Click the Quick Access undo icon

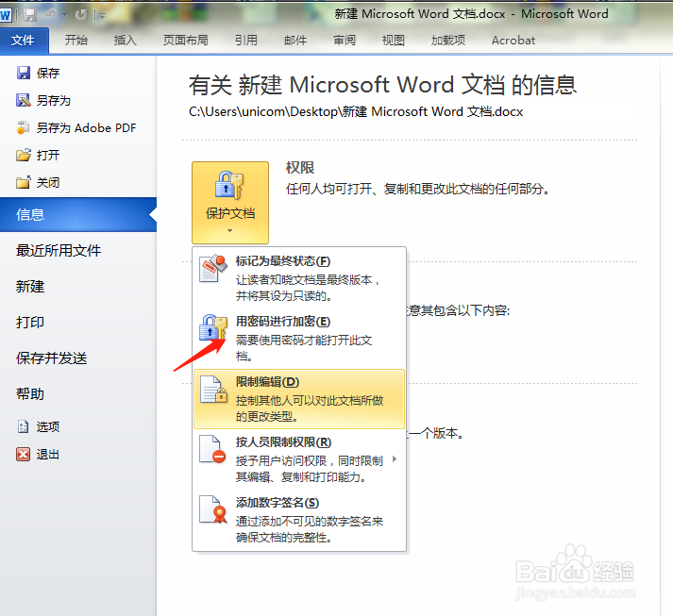51,15
